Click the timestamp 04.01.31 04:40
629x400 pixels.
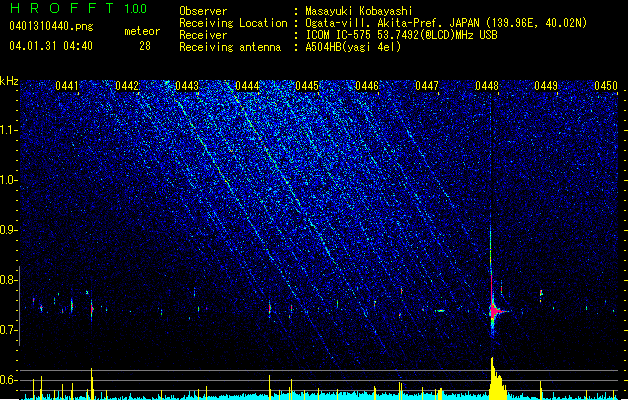click(51, 46)
